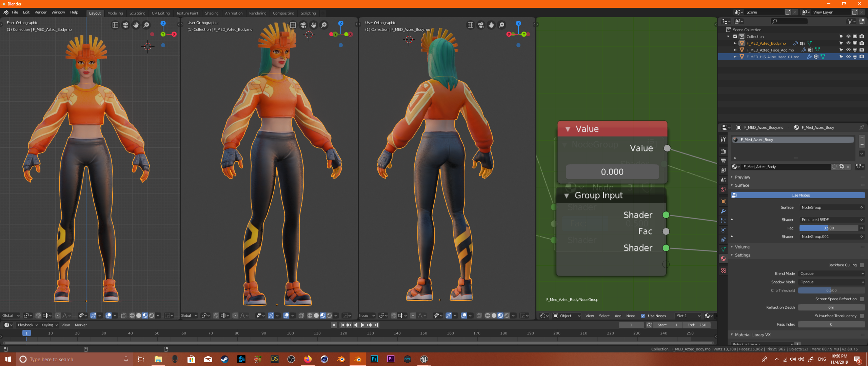The height and width of the screenshot is (366, 868).
Task: Click new collection icon in outliner header
Action: pyautogui.click(x=862, y=21)
